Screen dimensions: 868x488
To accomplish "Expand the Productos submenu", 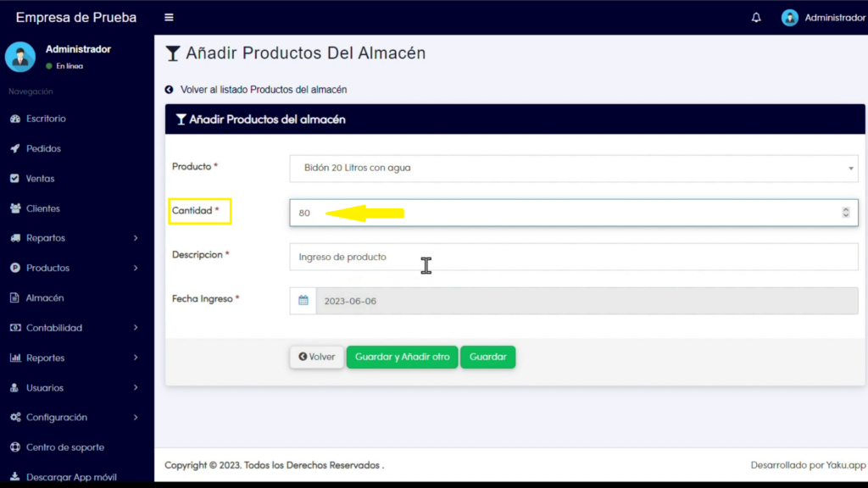I will [75, 268].
